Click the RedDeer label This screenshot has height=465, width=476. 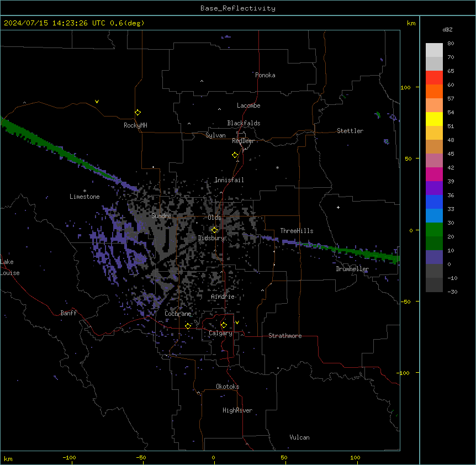243,141
